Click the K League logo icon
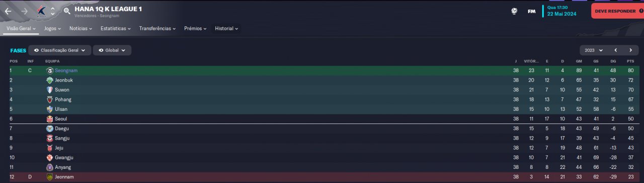The image size is (644, 183). click(42, 11)
